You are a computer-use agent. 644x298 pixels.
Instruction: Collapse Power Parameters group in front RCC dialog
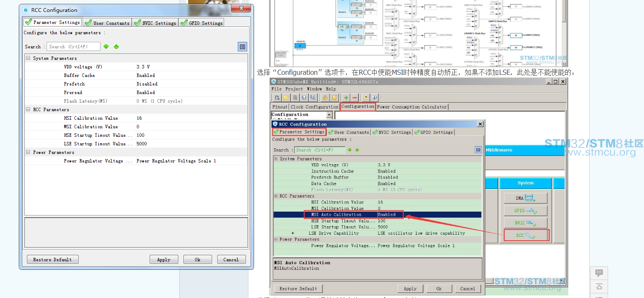tap(28, 152)
